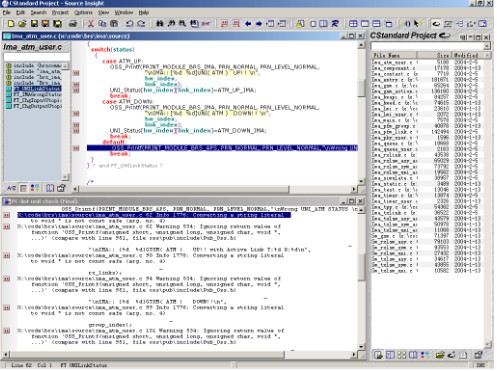Click the Size column header
Image resolution: width=497 pixels, height=371 pixels.
point(435,55)
